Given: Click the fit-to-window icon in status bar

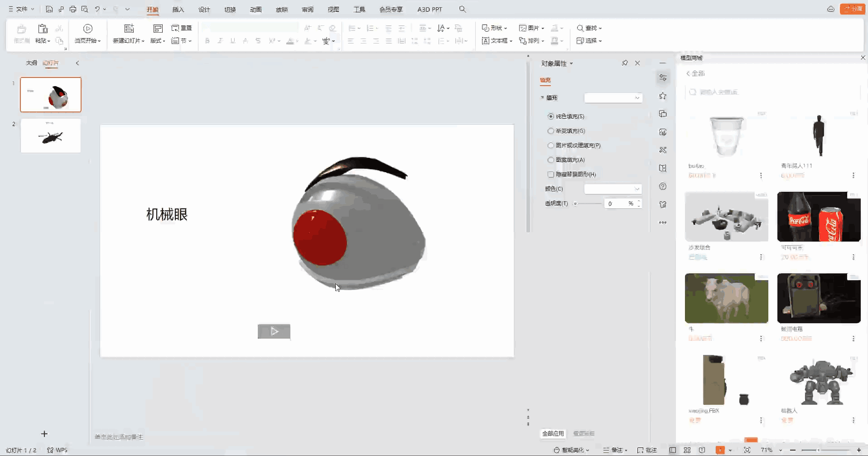Looking at the screenshot, I should pyautogui.click(x=747, y=450).
